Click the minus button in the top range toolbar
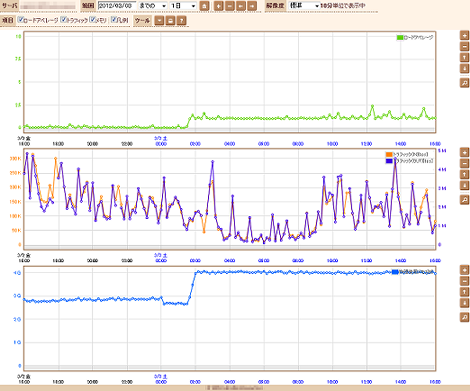 click(x=230, y=6)
